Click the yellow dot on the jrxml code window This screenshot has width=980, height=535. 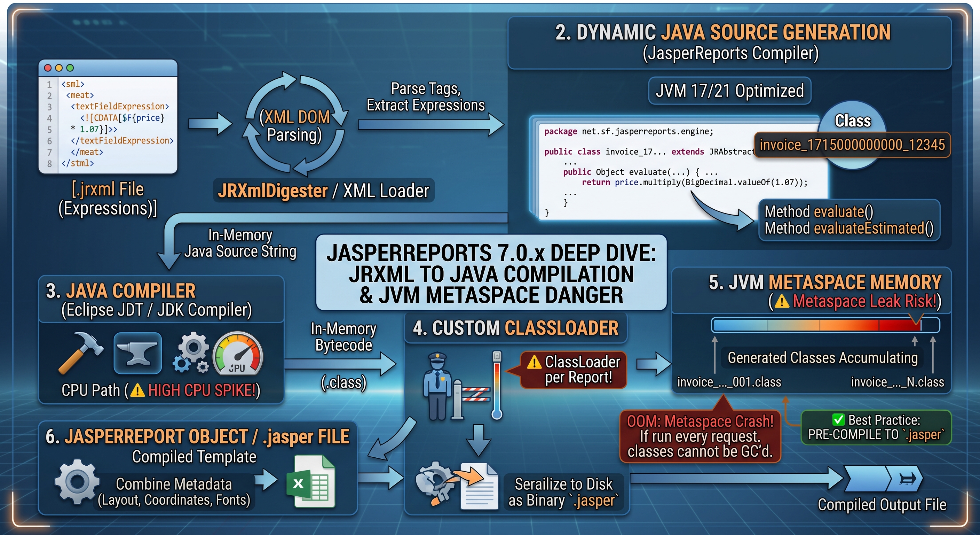tap(59, 68)
